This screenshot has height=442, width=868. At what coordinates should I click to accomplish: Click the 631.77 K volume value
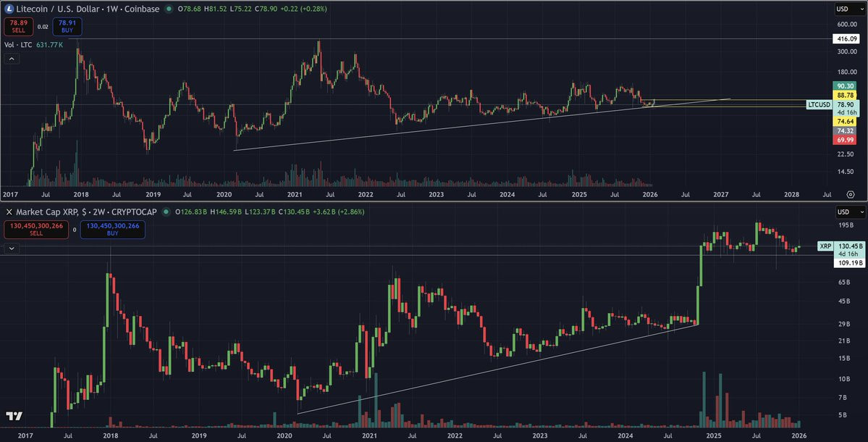50,45
